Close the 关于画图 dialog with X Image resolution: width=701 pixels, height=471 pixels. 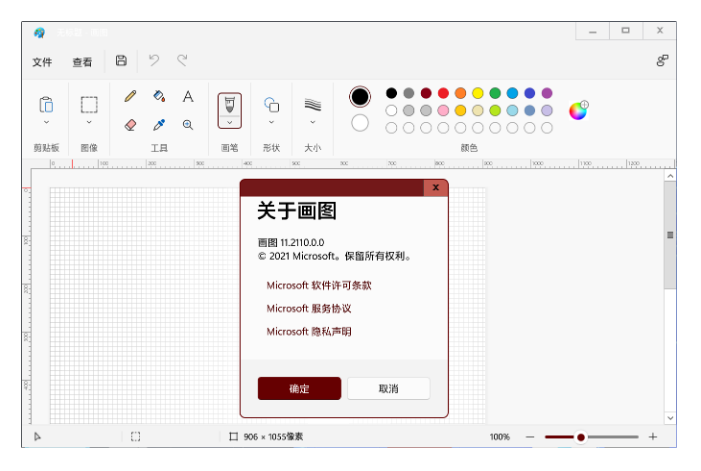(x=435, y=187)
